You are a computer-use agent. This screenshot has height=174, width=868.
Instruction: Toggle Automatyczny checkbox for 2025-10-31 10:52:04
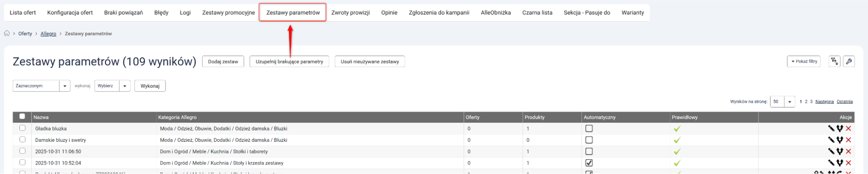click(589, 163)
